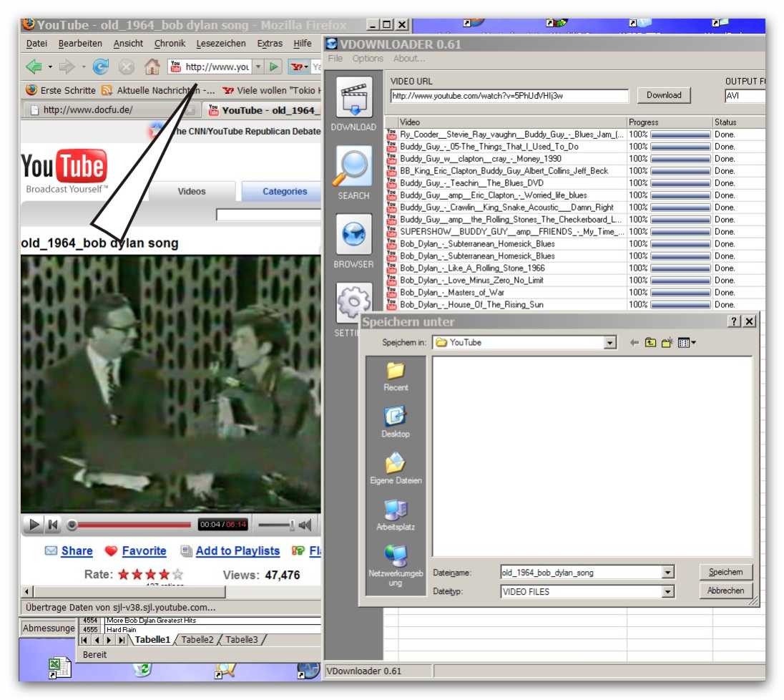Open the Options menu in VDownloader
The image size is (784, 700).
pyautogui.click(x=368, y=59)
